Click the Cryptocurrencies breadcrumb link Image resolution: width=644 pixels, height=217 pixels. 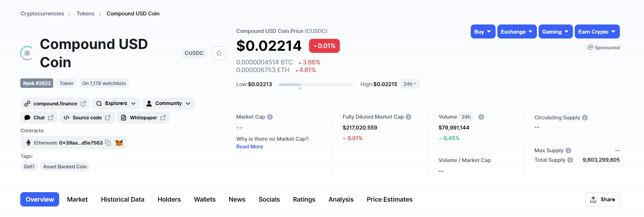coord(42,14)
